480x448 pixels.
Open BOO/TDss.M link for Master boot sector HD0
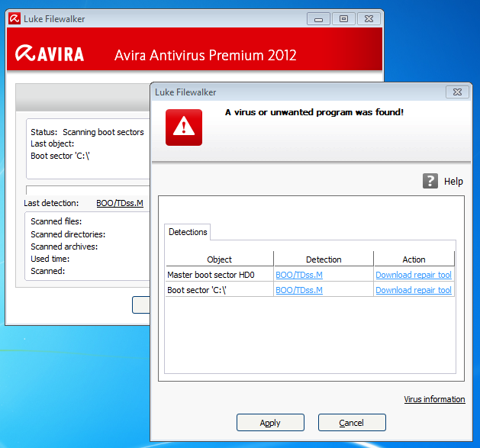click(x=299, y=275)
